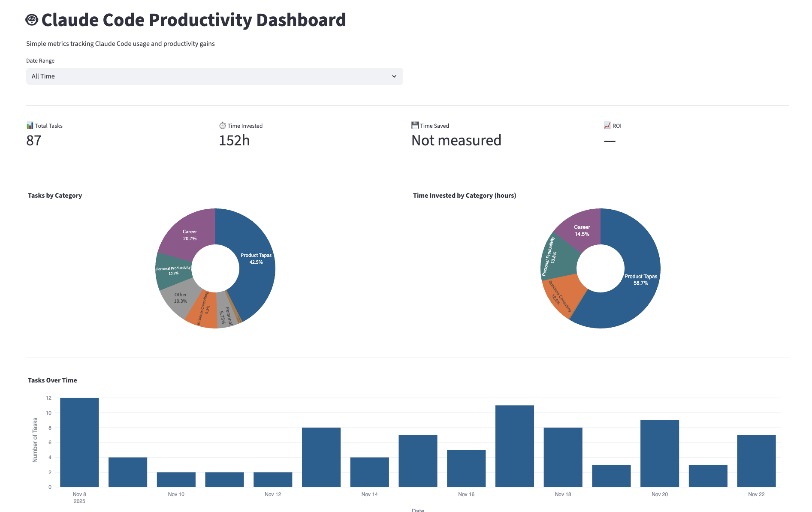Click the Nov 13 bar showing 8 tasks

click(321, 458)
